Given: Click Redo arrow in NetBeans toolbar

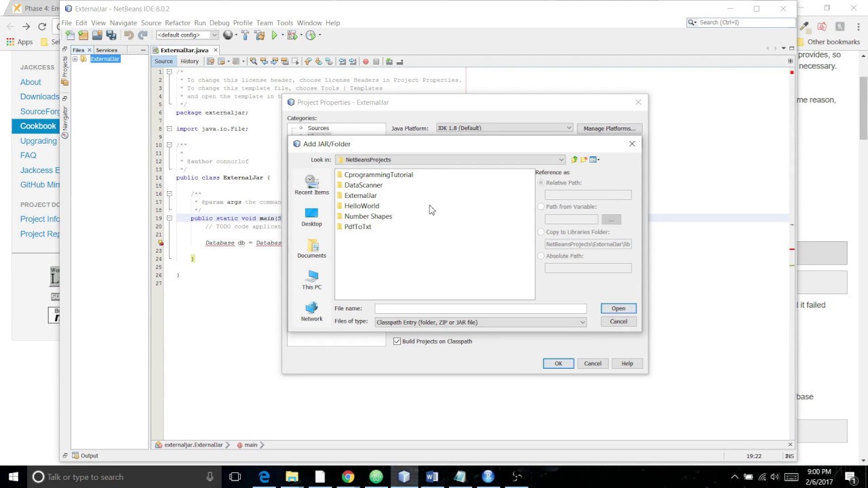Looking at the screenshot, I should coord(142,35).
